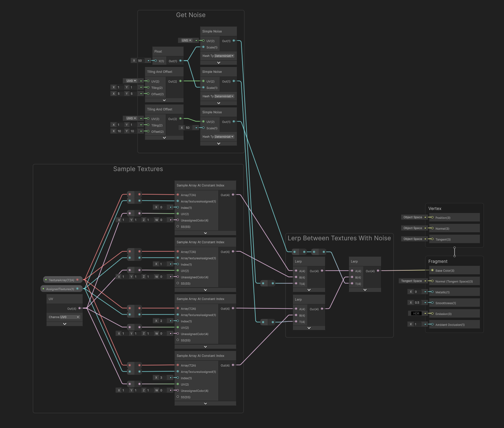The height and width of the screenshot is (428, 504).
Task: Click Out(4) port of Sample Array node with Index 0
Action: click(233, 195)
